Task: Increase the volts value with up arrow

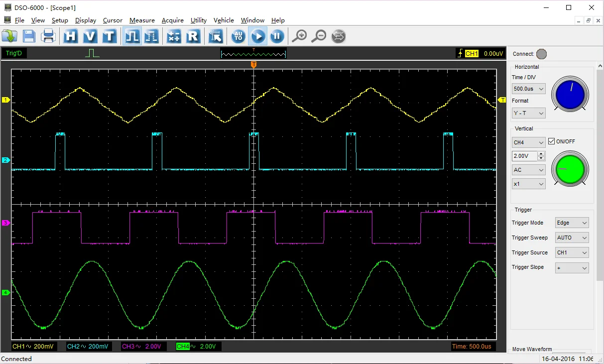Action: pos(541,154)
